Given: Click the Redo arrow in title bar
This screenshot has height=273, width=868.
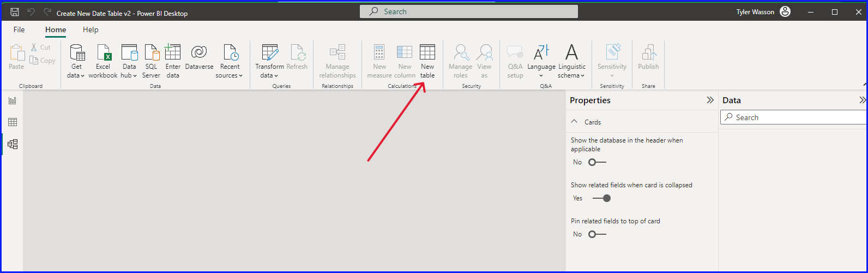Looking at the screenshot, I should pos(47,12).
